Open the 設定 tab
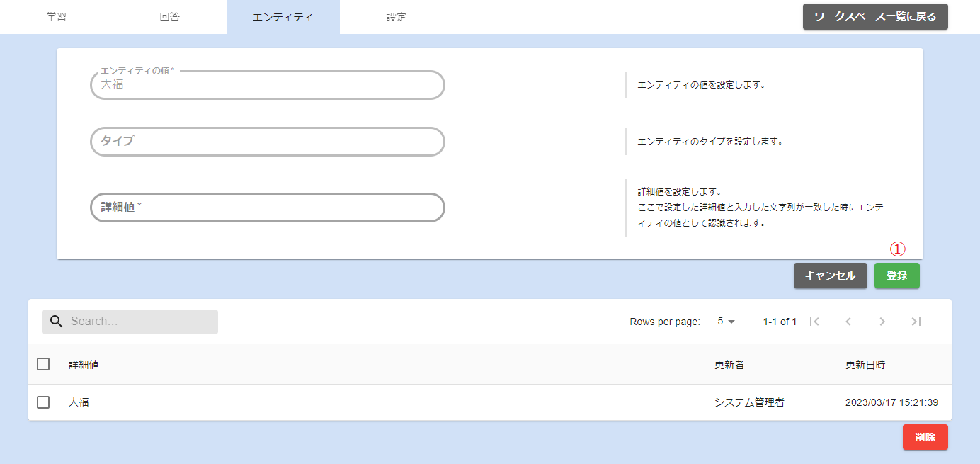 click(x=397, y=17)
